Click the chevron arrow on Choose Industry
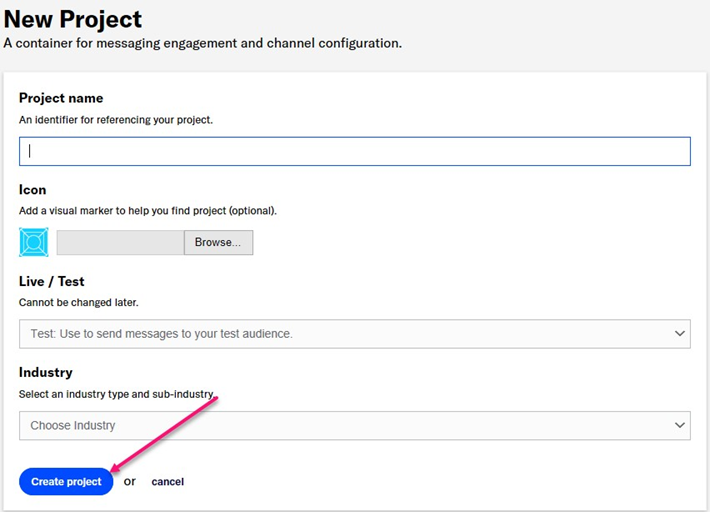The image size is (710, 512). click(680, 425)
